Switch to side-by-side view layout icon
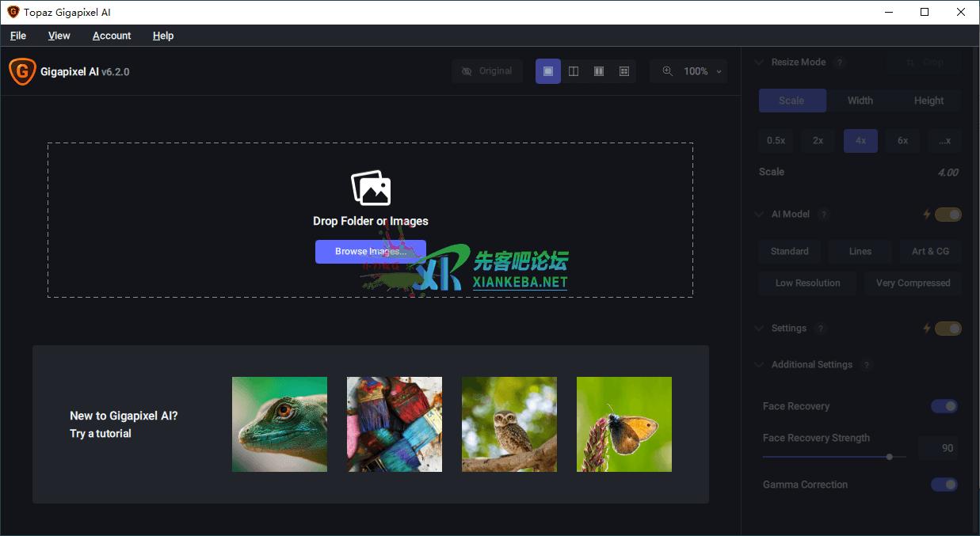This screenshot has width=980, height=536. click(x=599, y=71)
